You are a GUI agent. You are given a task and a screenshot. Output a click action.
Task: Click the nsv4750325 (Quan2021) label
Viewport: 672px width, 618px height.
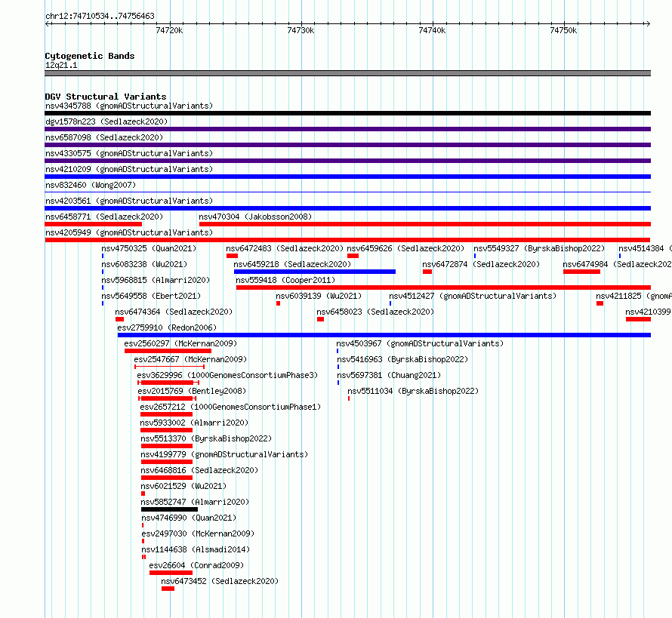149,248
